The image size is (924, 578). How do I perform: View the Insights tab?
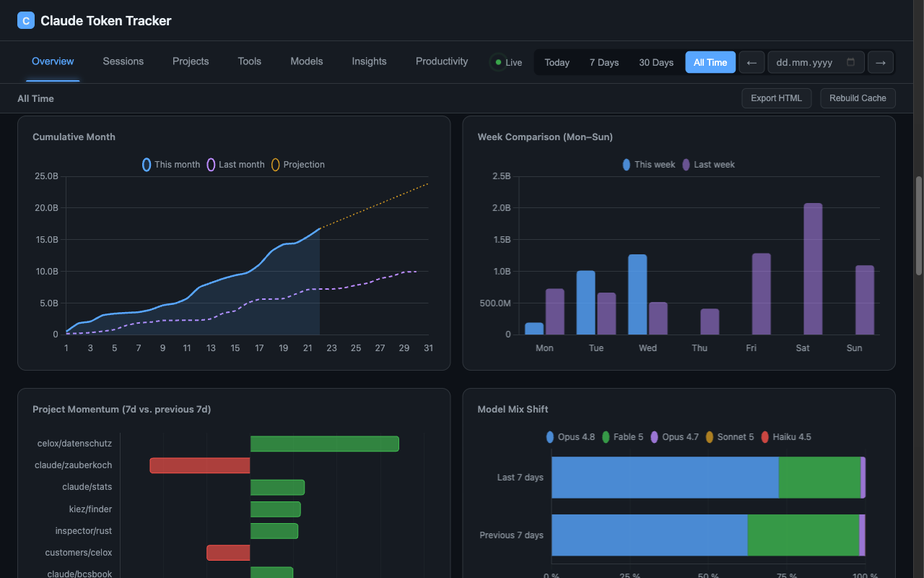pos(370,61)
